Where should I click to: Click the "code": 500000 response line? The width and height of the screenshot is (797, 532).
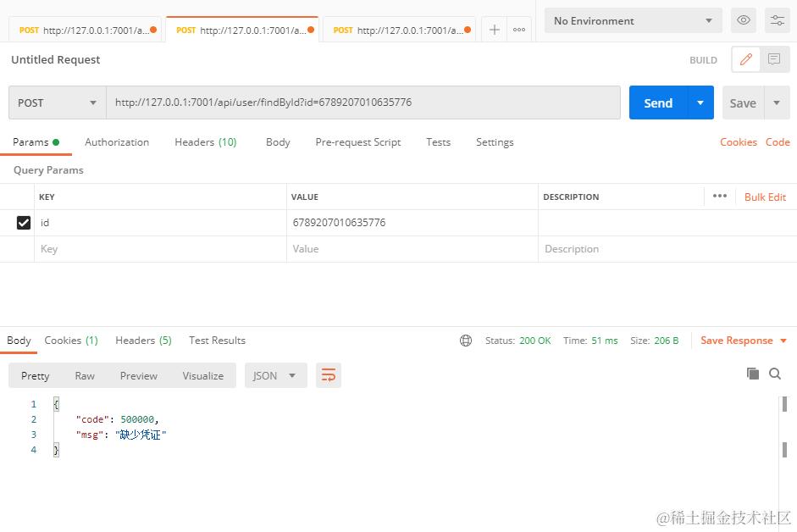117,419
